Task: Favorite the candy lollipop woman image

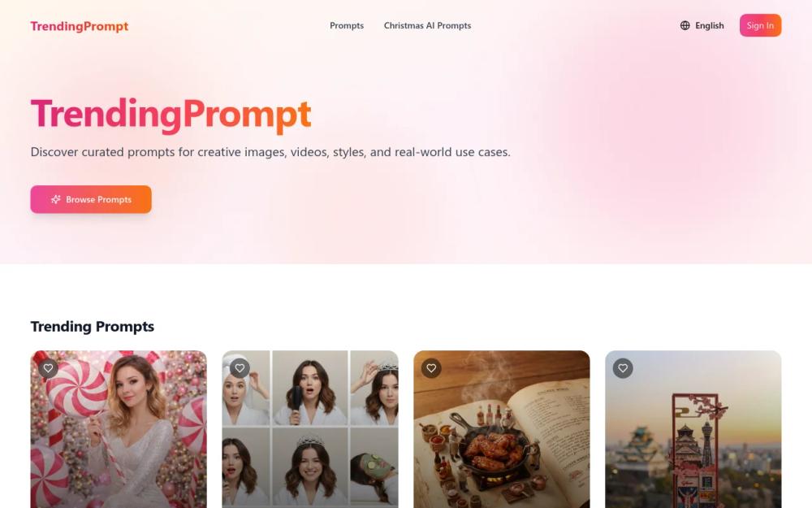Action: pos(48,368)
